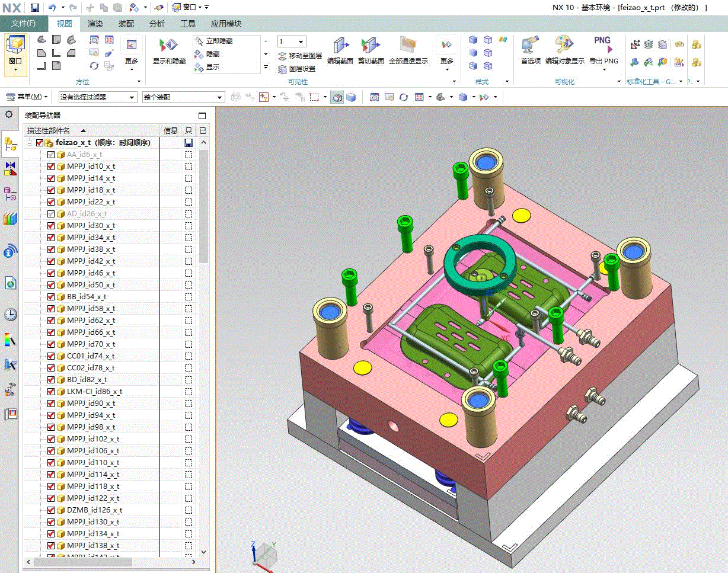Image resolution: width=728 pixels, height=573 pixels.
Task: Switch to the 装配 ribbon tab
Action: coord(126,24)
